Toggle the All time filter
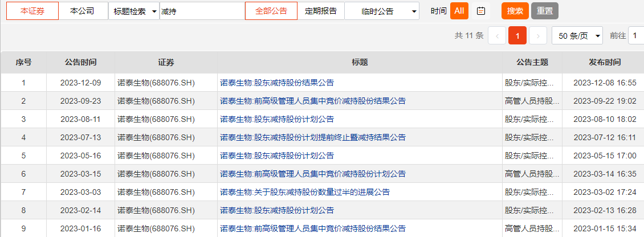This screenshot has height=237, width=644. click(459, 11)
